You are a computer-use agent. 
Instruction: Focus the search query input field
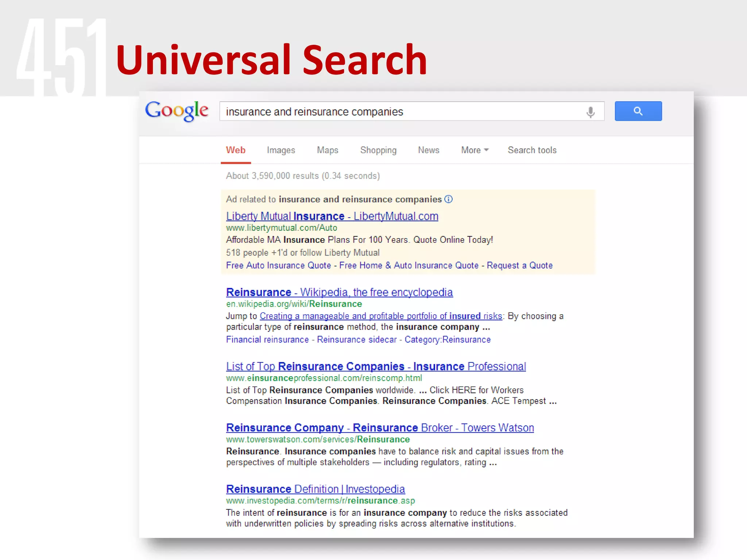(412, 111)
